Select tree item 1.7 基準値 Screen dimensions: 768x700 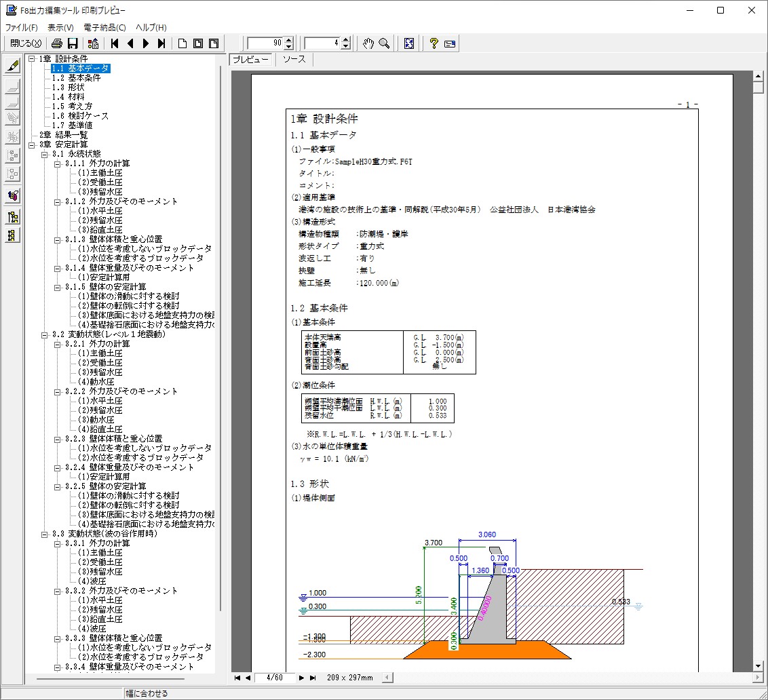coord(73,125)
